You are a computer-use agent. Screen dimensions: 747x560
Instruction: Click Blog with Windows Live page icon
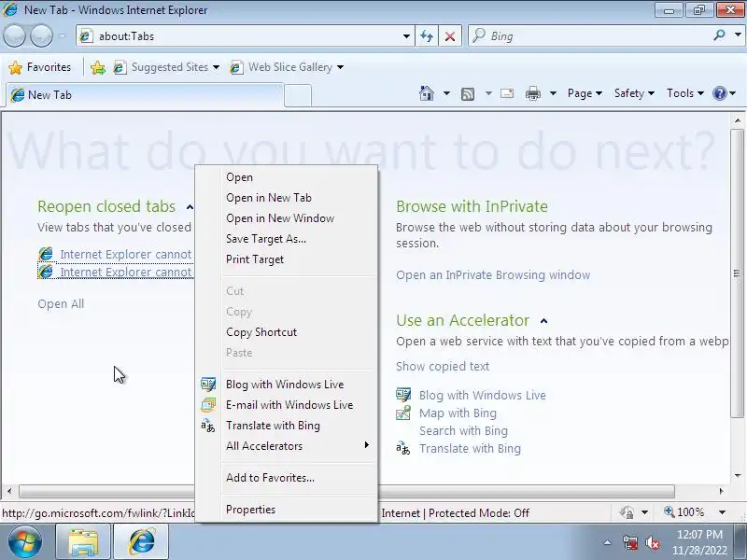pos(403,395)
